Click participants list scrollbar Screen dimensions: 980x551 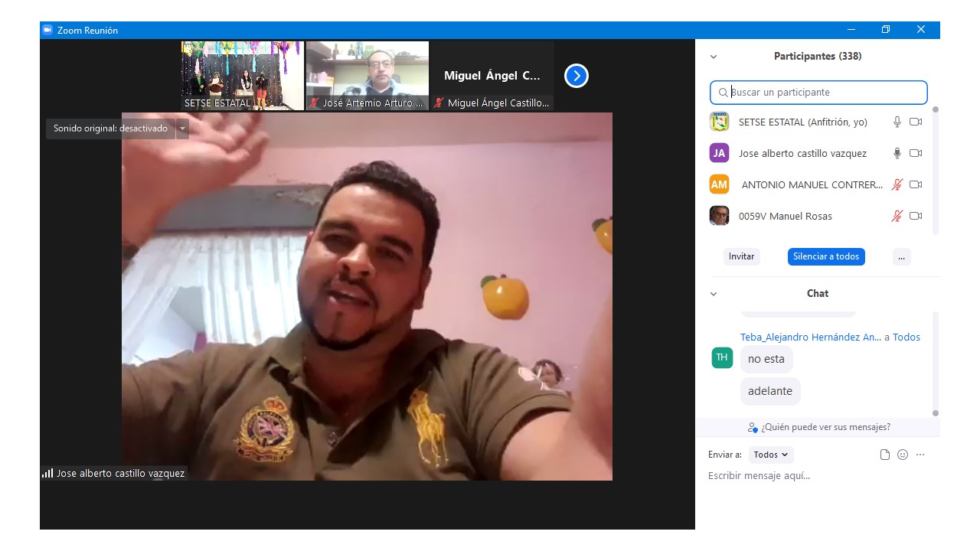[x=935, y=170]
